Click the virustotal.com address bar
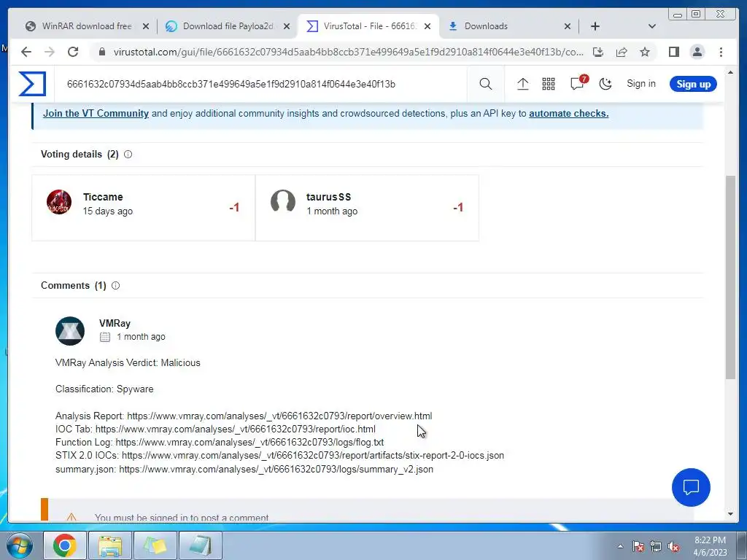Viewport: 747px width, 560px height. (348, 52)
